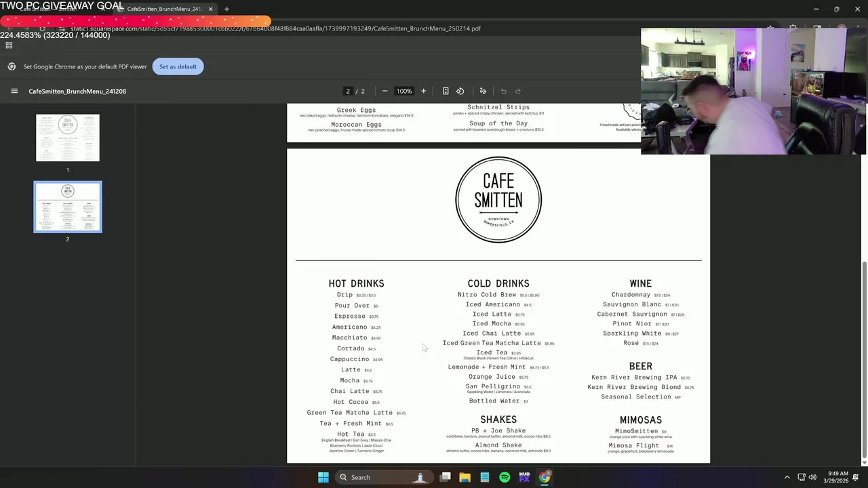The height and width of the screenshot is (488, 868).
Task: Click the scrollbar down arrow
Action: click(x=864, y=462)
